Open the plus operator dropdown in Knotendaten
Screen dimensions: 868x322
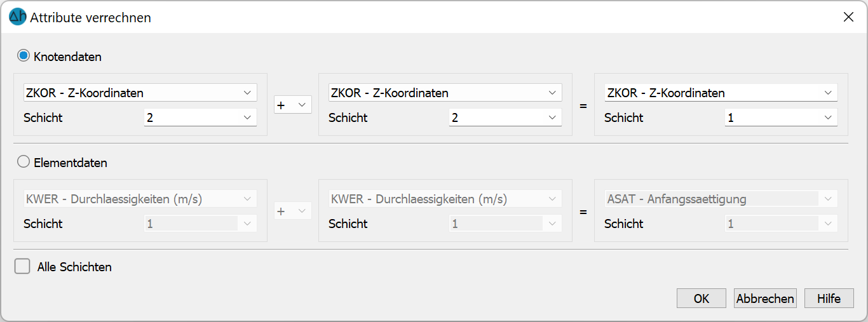click(x=292, y=105)
